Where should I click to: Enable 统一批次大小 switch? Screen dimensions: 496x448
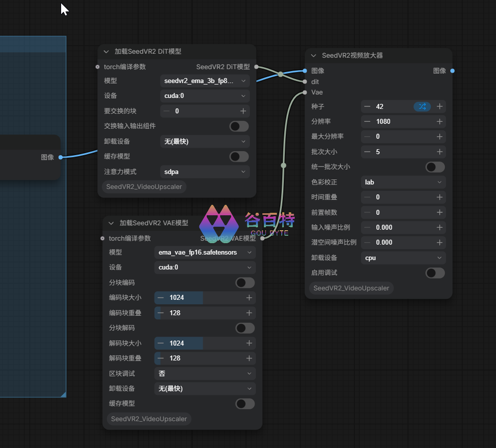(435, 167)
